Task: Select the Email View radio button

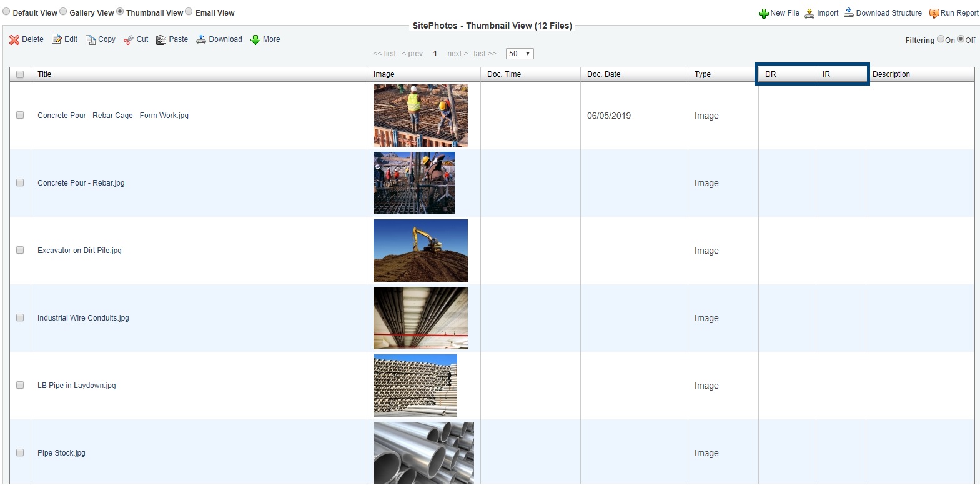Action: [x=189, y=12]
